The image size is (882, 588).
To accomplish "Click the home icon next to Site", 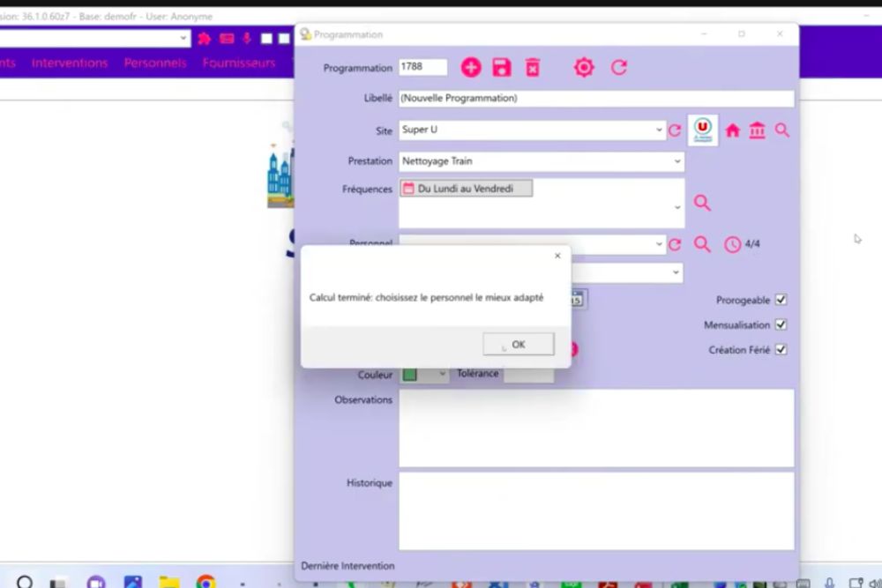I will point(732,130).
